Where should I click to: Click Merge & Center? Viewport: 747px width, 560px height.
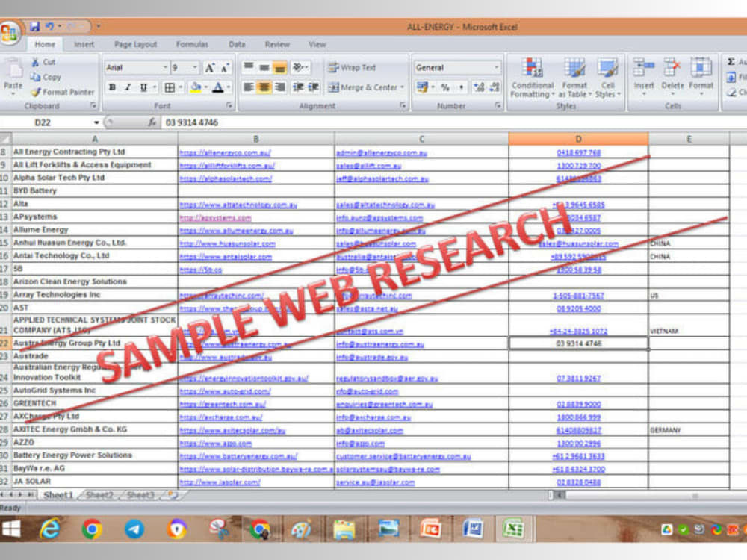[x=363, y=87]
